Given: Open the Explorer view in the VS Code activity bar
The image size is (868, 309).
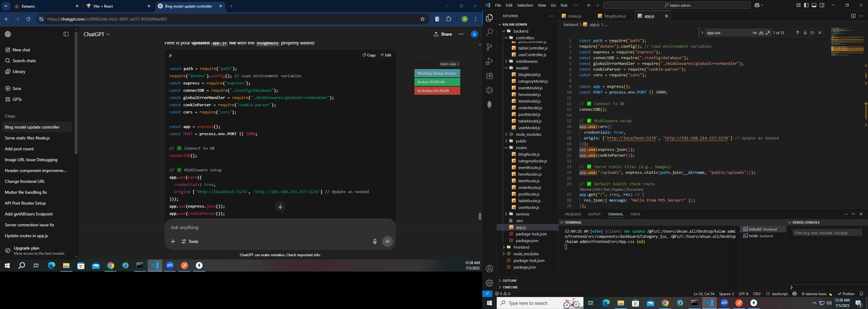Looking at the screenshot, I should pyautogui.click(x=489, y=18).
